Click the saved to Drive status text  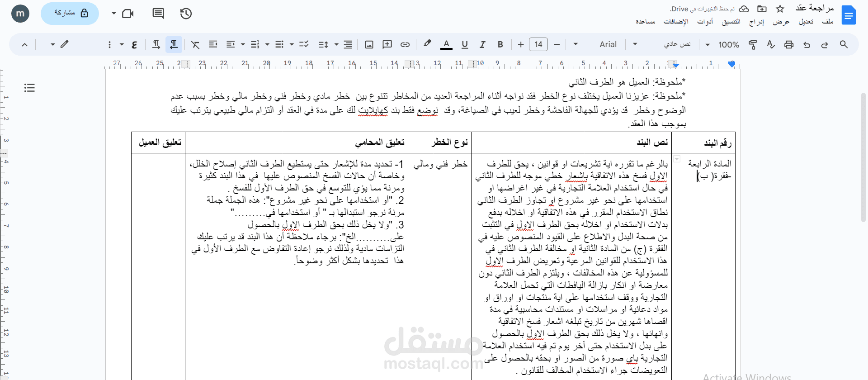tap(702, 9)
